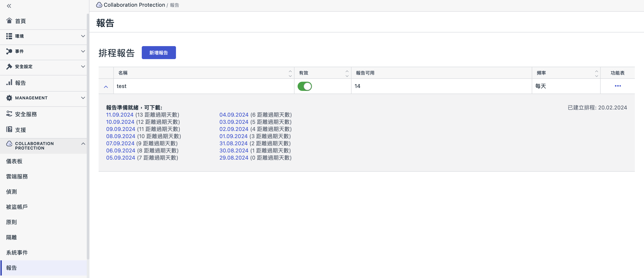Viewport: 644px width, 278px height.
Task: Click the 已建立排程: 20.02.2024 text
Action: [597, 108]
